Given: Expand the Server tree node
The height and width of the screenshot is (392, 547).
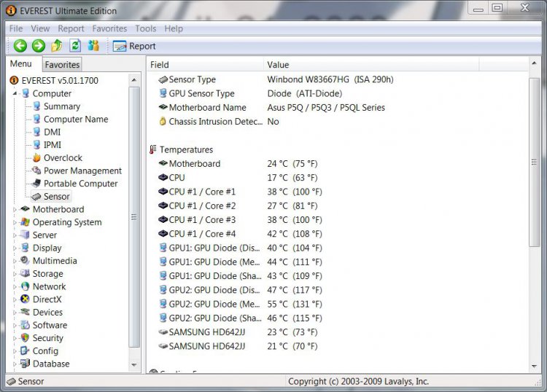Looking at the screenshot, I should click(x=15, y=235).
